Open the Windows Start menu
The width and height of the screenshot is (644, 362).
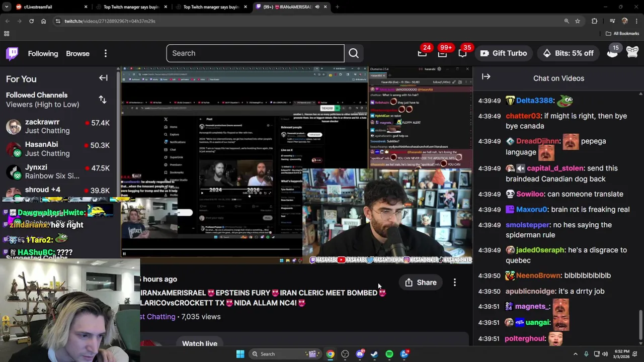[240, 354]
